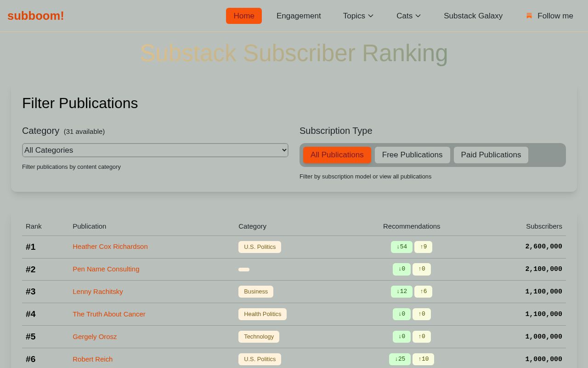Screen dimensions: 588x368
Task: Open the Engagement page
Action: pos(299,16)
